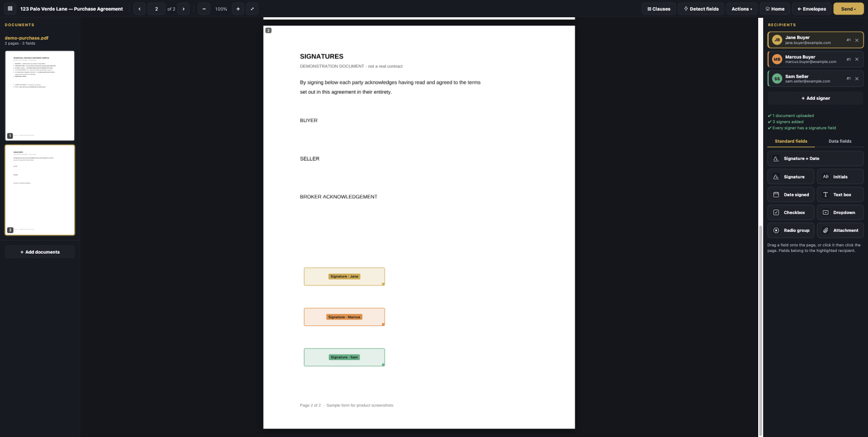Image resolution: width=868 pixels, height=437 pixels.
Task: Select Jane Buyer's recipient avatar JB
Action: pyautogui.click(x=777, y=40)
